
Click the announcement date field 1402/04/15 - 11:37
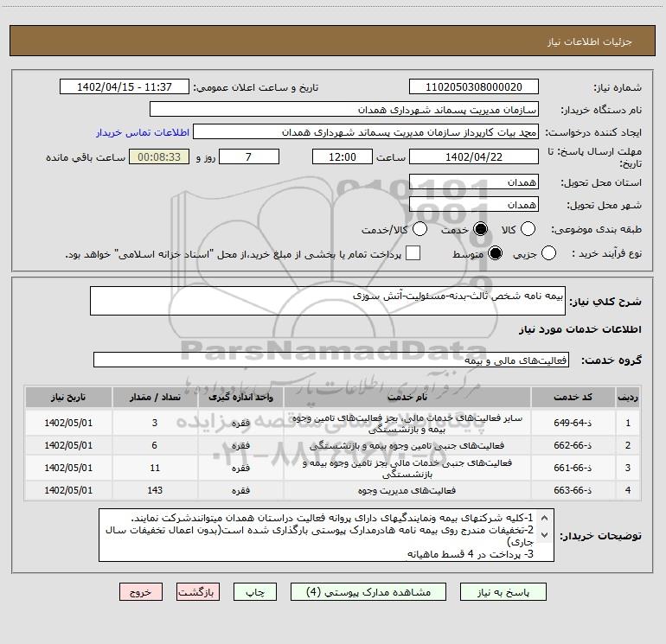[125, 87]
